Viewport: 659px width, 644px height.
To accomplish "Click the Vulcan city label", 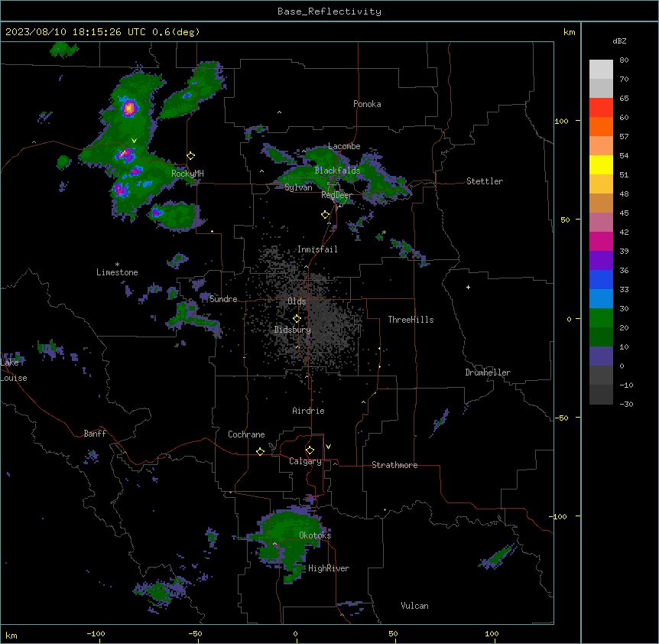I will 414,606.
